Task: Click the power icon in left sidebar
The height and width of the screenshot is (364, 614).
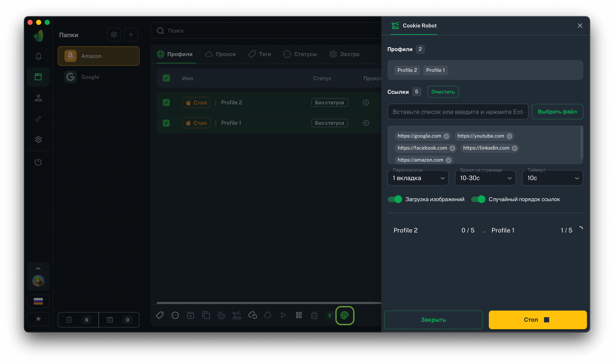Action: [x=38, y=162]
